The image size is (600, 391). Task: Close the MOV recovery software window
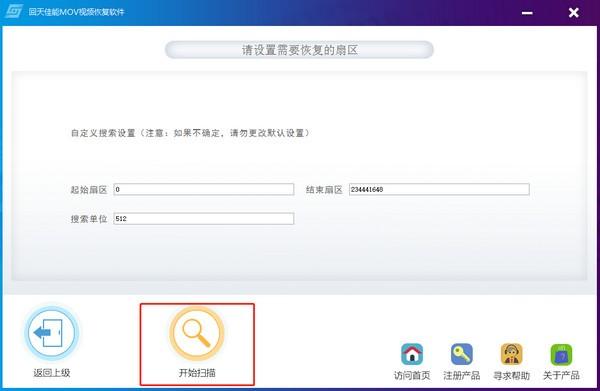(574, 13)
